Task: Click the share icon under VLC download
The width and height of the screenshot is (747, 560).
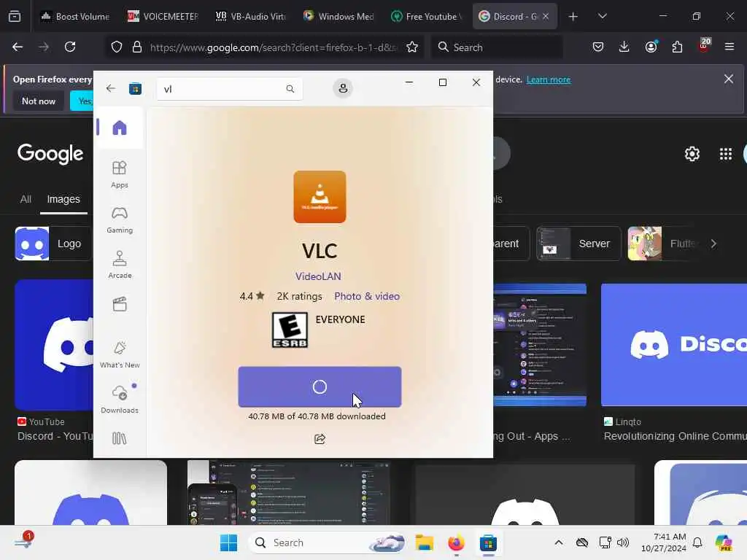Action: 320,438
